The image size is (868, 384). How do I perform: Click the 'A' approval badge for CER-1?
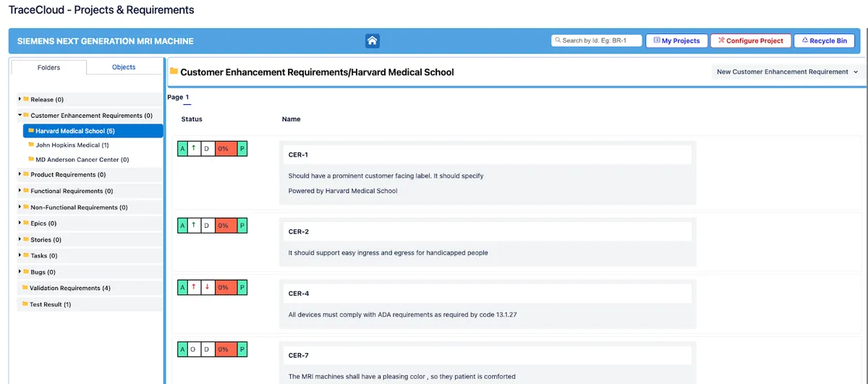point(183,148)
